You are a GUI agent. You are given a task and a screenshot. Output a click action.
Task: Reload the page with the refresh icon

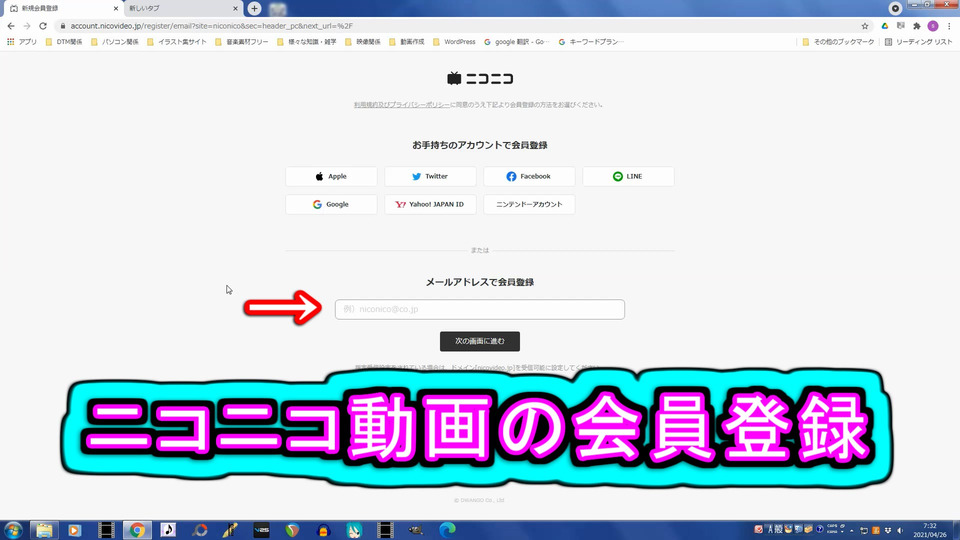[43, 26]
